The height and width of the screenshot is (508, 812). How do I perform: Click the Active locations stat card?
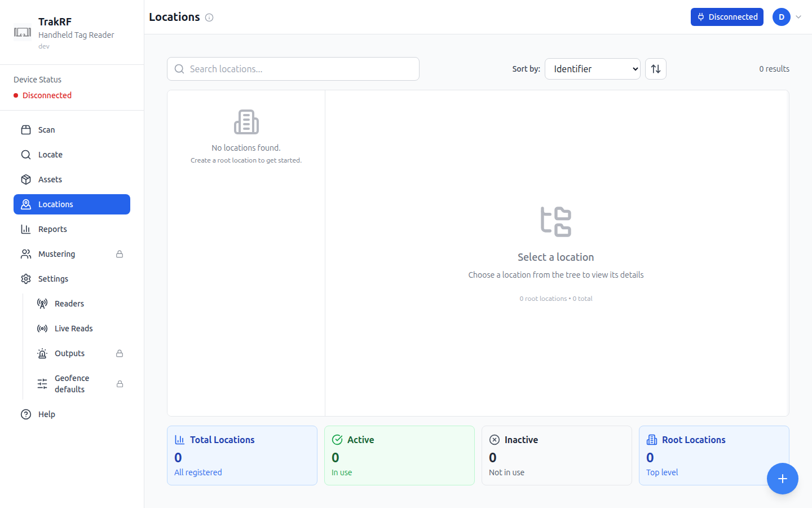[x=399, y=456]
